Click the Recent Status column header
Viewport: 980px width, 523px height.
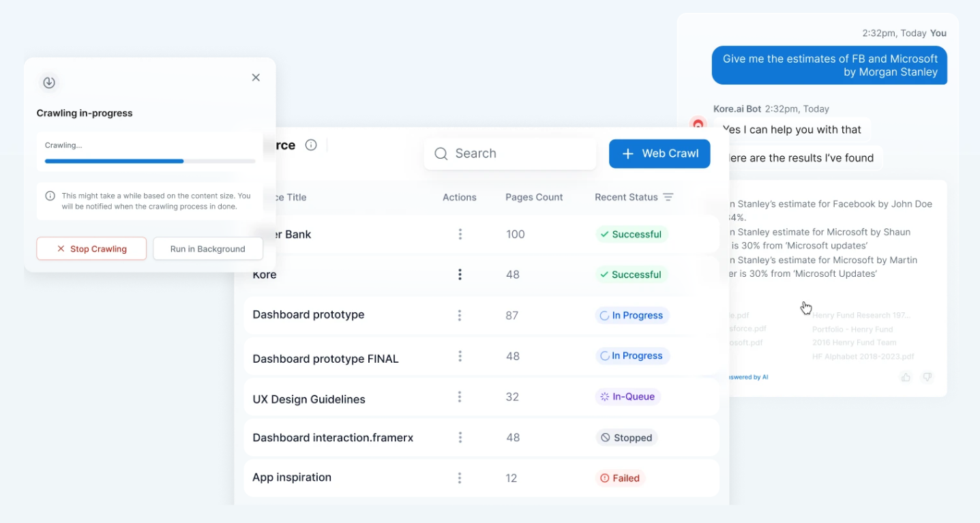click(626, 197)
